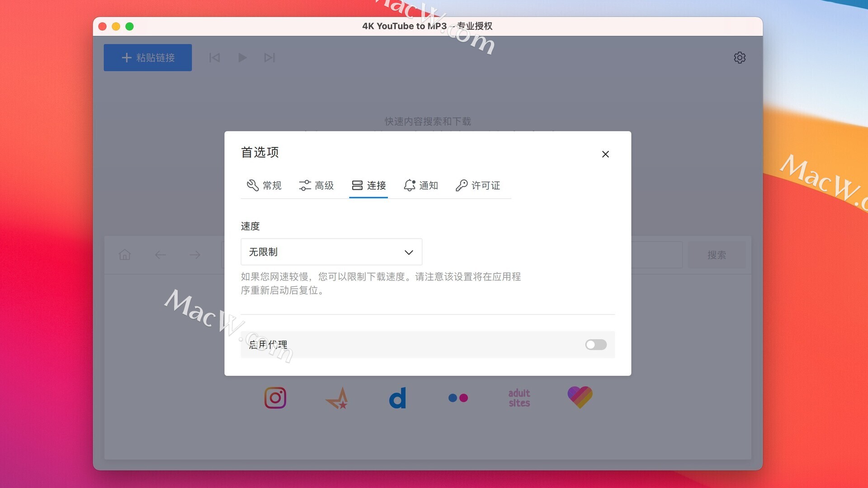Open the Dailymotion d icon

click(x=397, y=398)
